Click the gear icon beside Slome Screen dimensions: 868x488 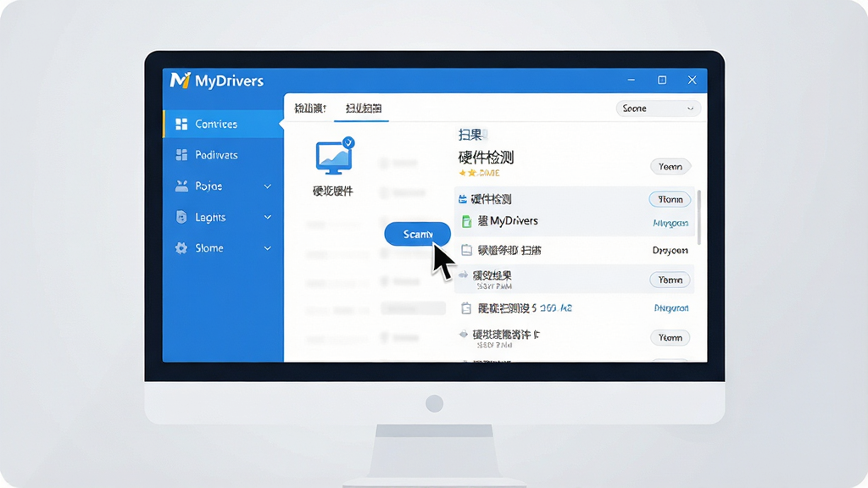(181, 248)
